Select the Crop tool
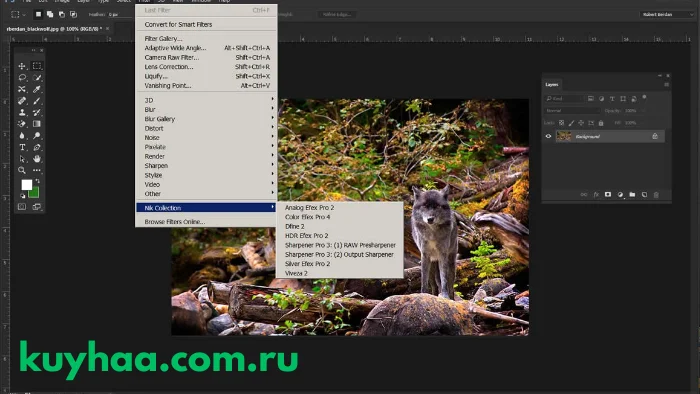Viewport: 700px width, 394px height. point(22,89)
